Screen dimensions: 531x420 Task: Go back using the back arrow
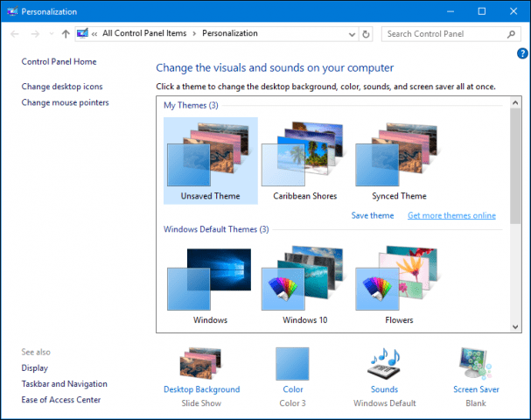15,34
